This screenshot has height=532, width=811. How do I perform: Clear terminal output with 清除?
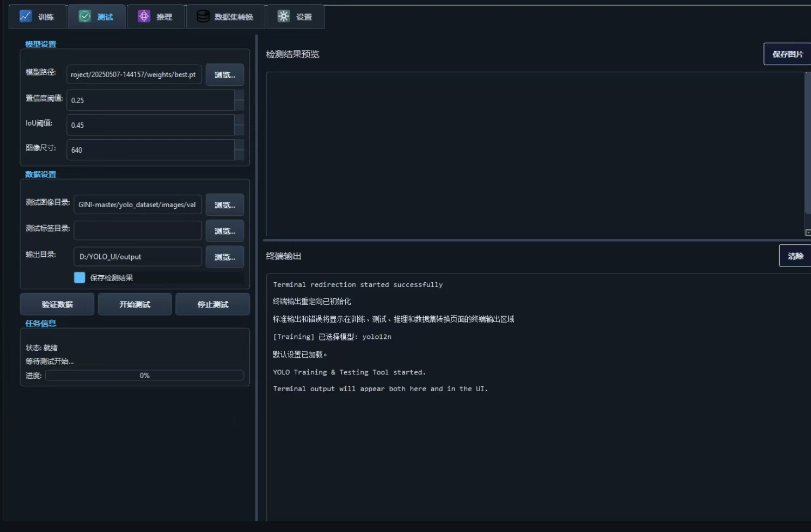pyautogui.click(x=795, y=256)
